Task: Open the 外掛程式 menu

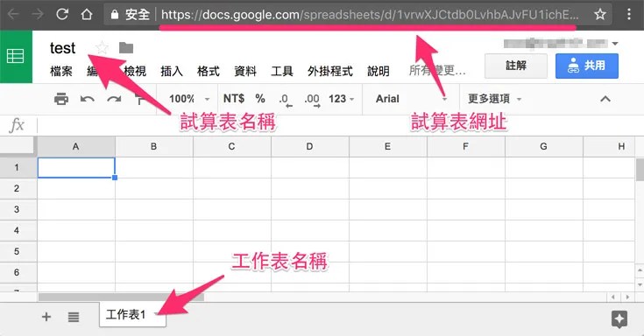Action: click(330, 72)
